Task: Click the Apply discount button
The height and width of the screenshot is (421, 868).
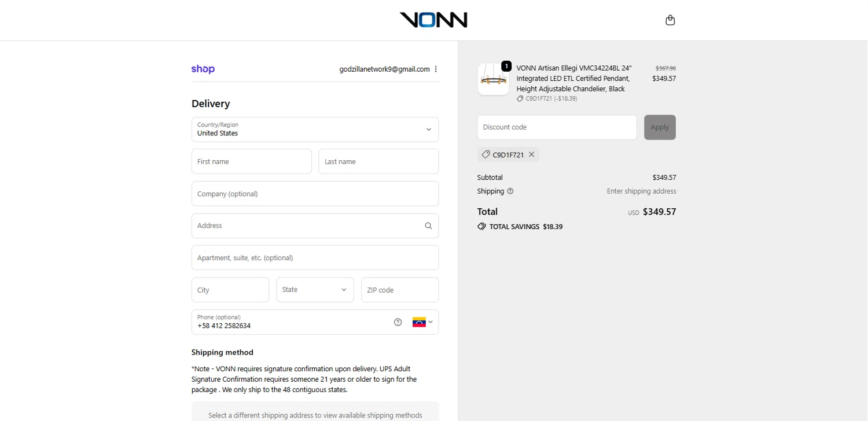Action: coord(660,127)
